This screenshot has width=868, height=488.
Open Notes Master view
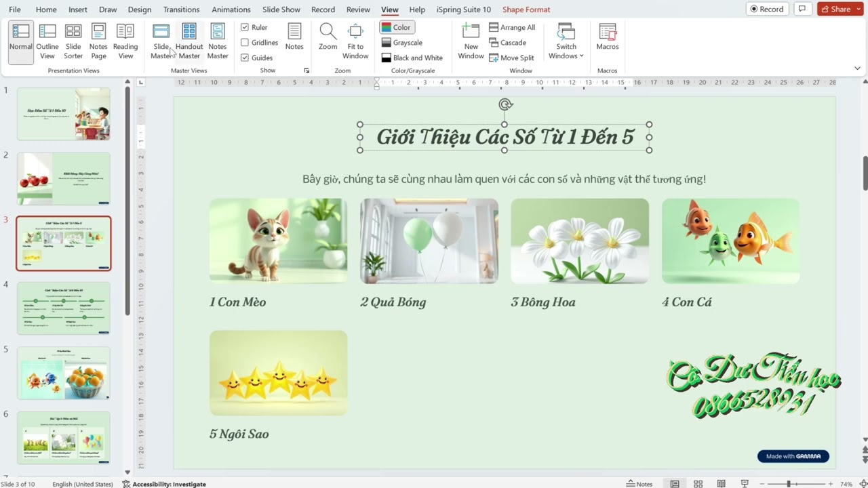click(x=218, y=42)
